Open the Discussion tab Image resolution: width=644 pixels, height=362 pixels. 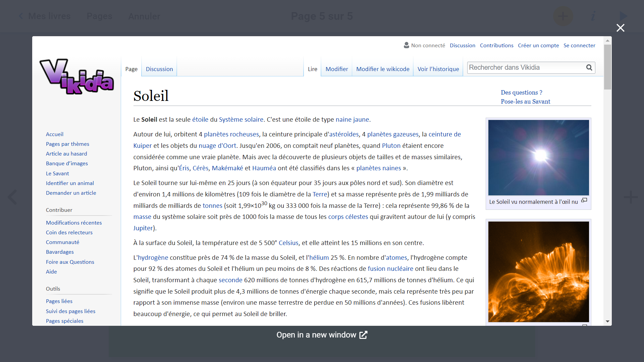tap(159, 69)
